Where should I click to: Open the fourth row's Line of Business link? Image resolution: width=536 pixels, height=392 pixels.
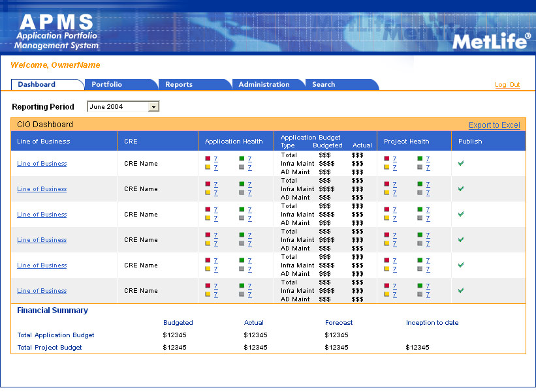pyautogui.click(x=42, y=240)
